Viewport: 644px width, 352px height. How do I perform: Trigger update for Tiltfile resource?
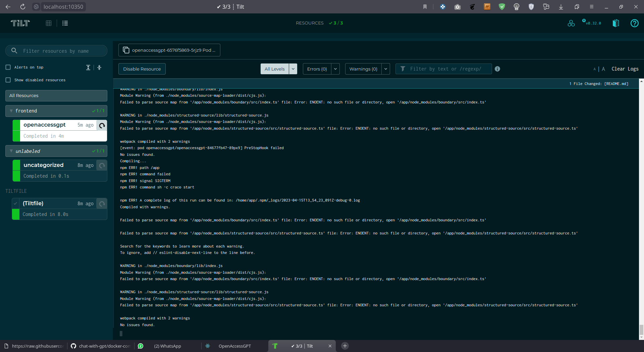[102, 204]
